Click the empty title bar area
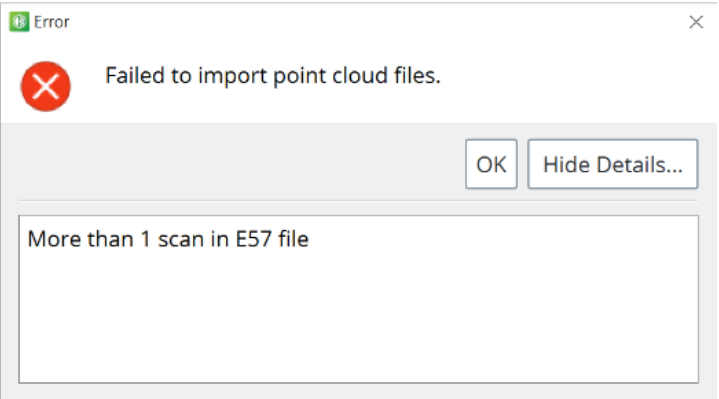This screenshot has height=399, width=719. click(x=376, y=22)
